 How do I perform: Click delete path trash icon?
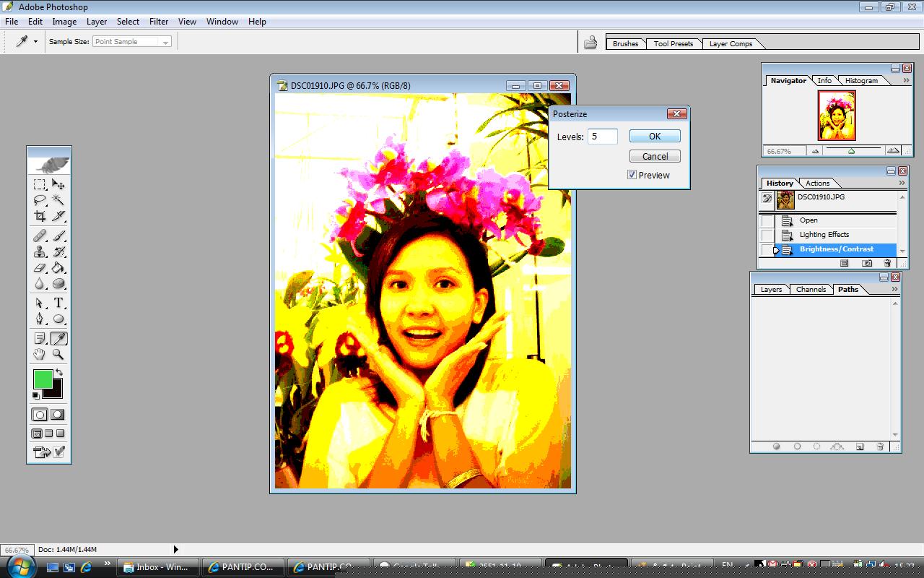click(880, 447)
